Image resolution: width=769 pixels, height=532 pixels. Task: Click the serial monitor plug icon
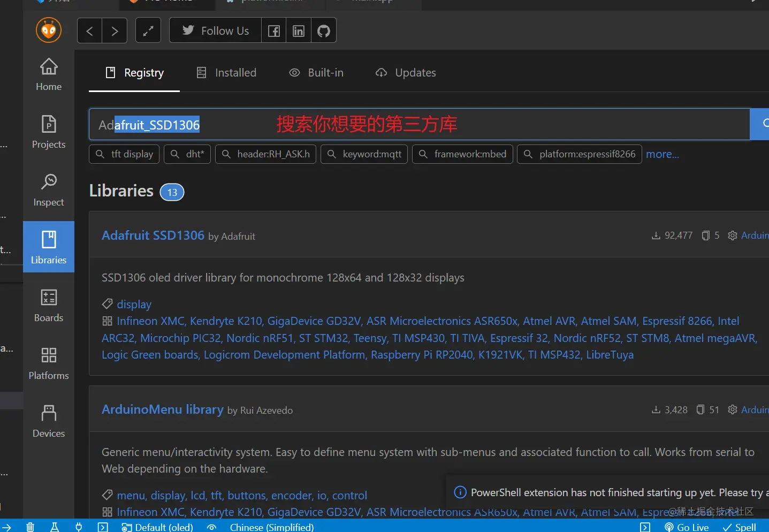(x=79, y=527)
